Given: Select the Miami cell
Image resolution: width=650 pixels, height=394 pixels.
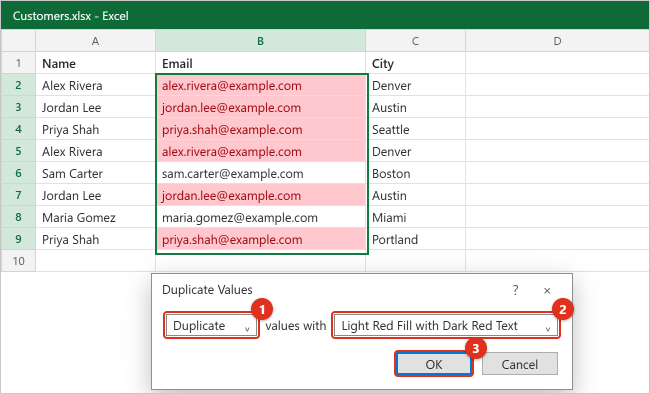Looking at the screenshot, I should coord(415,217).
